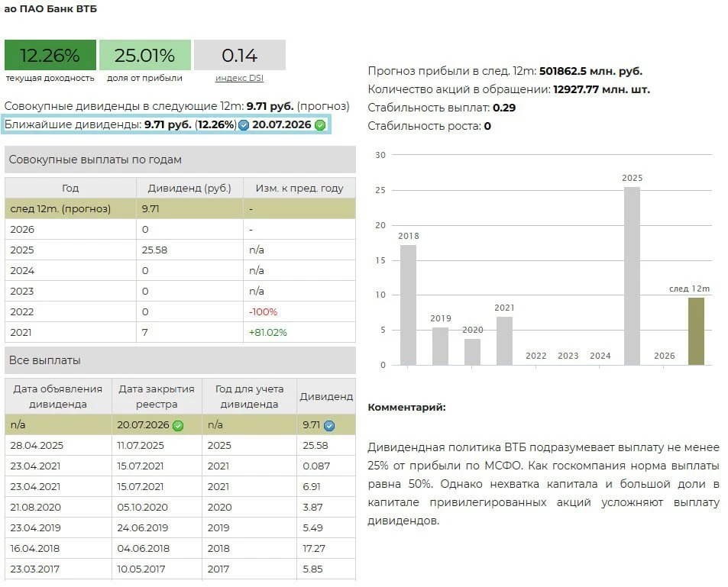The image size is (728, 587).
Task: Click the 0.14 DSI index tile
Action: tap(240, 55)
